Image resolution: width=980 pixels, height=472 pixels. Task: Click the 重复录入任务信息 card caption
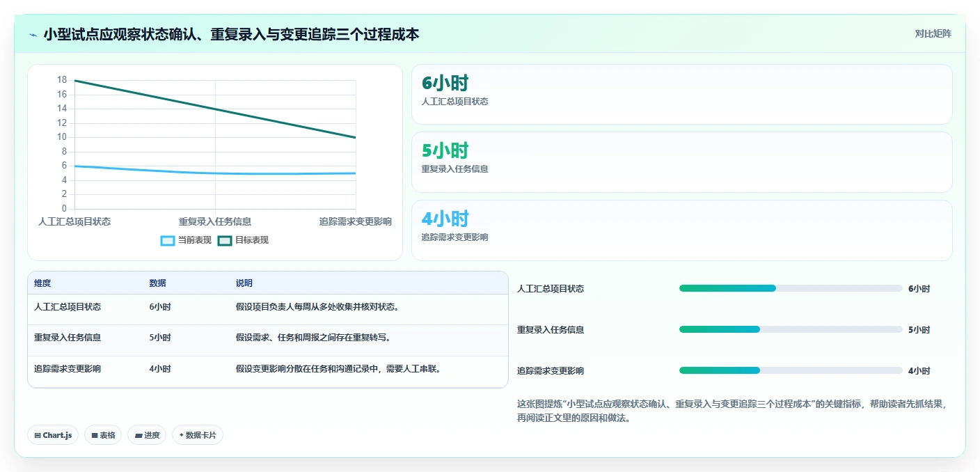[455, 169]
